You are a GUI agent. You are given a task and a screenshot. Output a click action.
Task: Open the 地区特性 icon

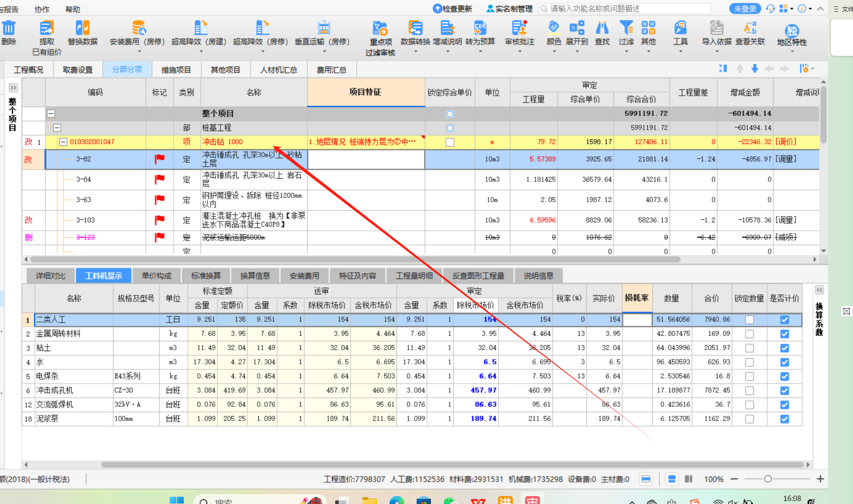(792, 35)
